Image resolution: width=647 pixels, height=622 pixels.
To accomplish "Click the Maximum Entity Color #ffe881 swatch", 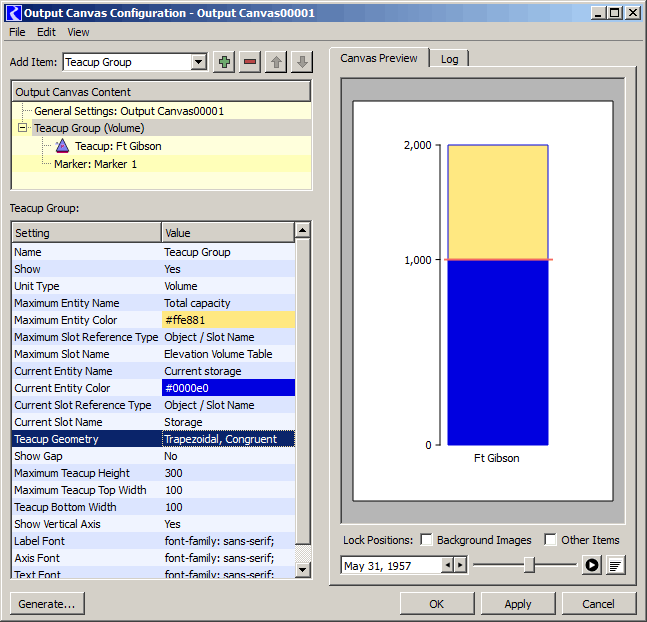I will click(x=228, y=320).
